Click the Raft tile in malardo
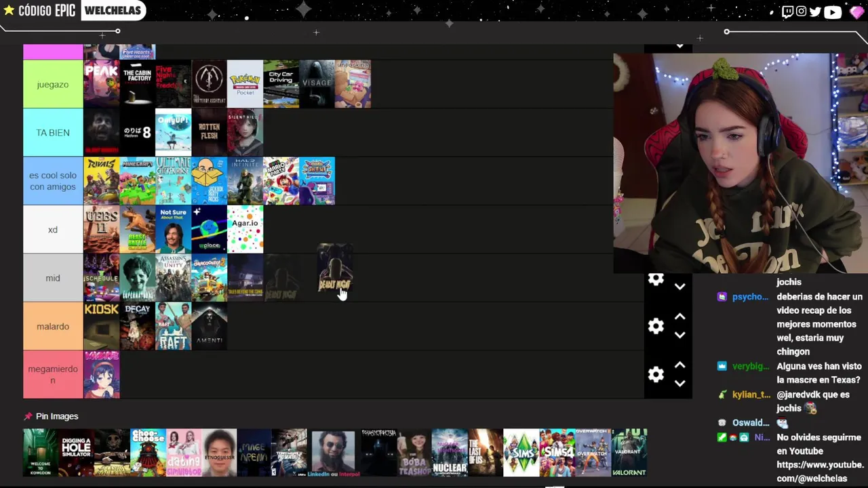This screenshot has width=868, height=488. click(x=174, y=326)
